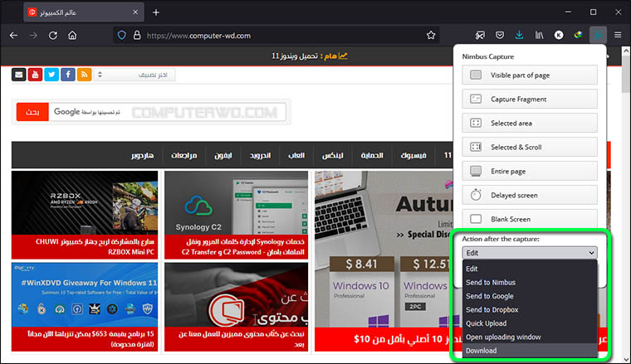Choose Capture Fragment option

click(530, 99)
